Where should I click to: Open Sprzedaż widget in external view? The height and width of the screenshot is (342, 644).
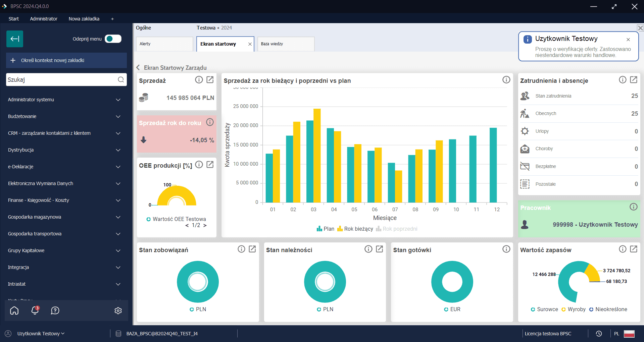pyautogui.click(x=210, y=80)
